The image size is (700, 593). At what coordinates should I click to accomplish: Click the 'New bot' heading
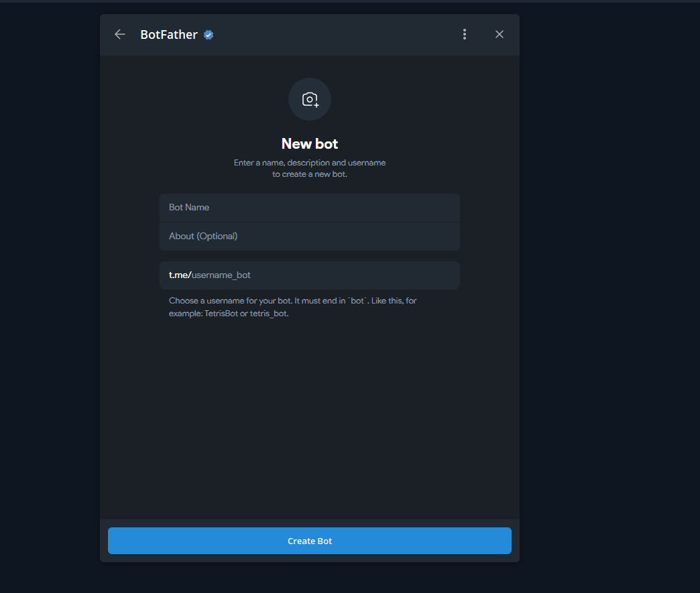[x=310, y=143]
